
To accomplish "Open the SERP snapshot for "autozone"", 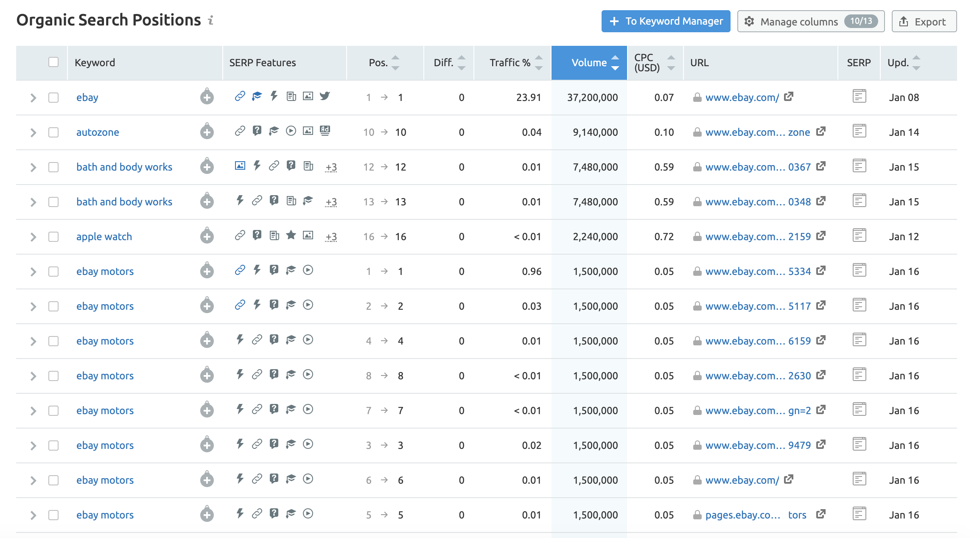I will (860, 132).
